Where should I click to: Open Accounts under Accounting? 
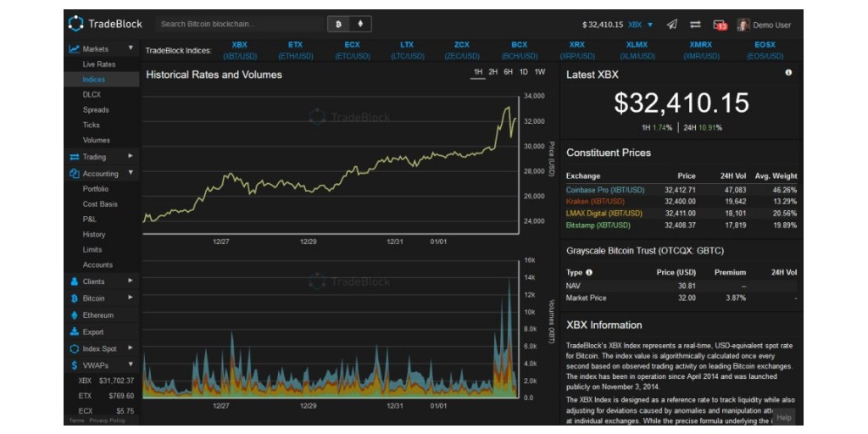point(97,264)
